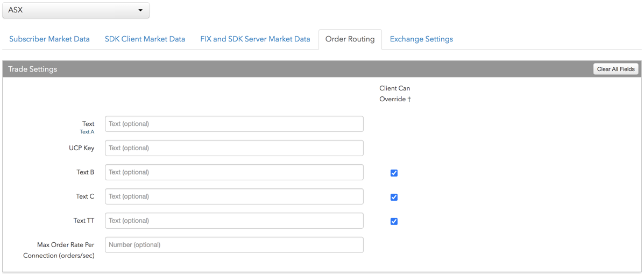Select the Text C input field

[234, 196]
